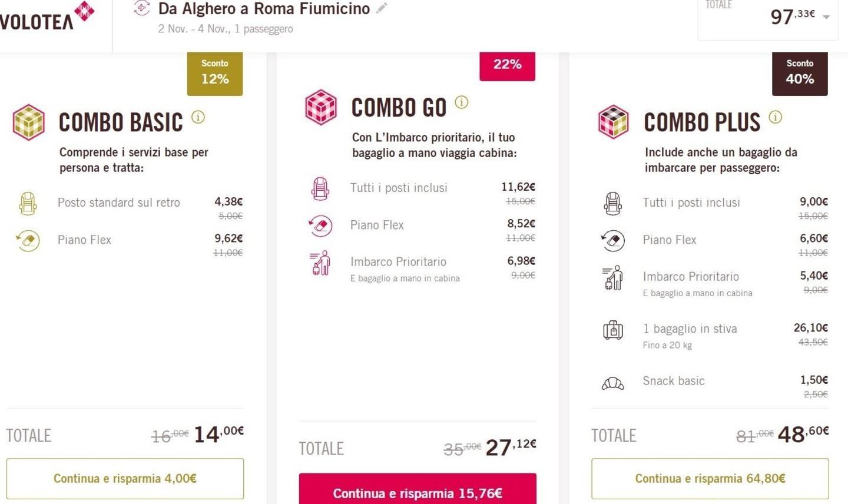This screenshot has height=504, width=848.
Task: Click the round-trip flight icon near the route title
Action: point(141,8)
